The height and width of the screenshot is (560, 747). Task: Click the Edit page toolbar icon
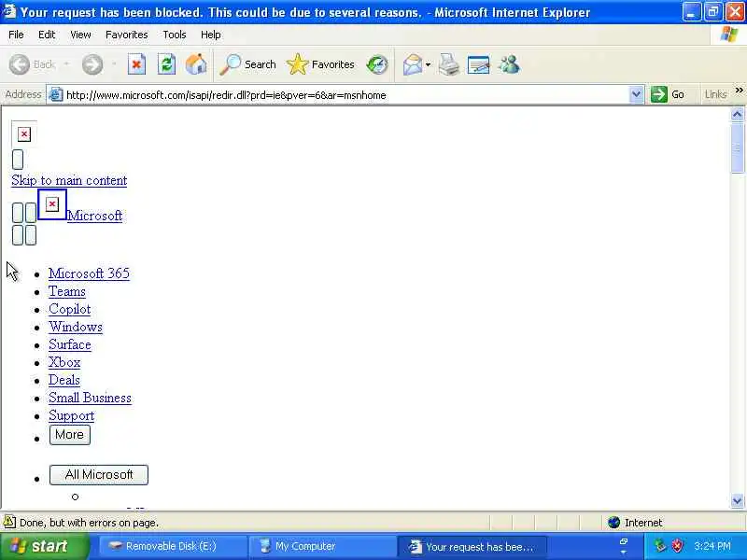[478, 64]
